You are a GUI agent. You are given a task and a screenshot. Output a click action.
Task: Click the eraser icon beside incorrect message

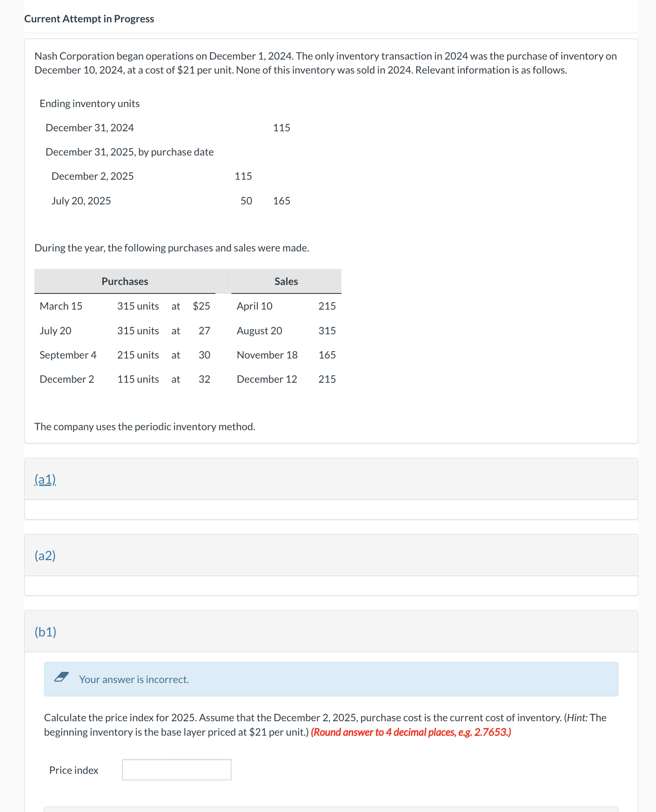point(61,677)
